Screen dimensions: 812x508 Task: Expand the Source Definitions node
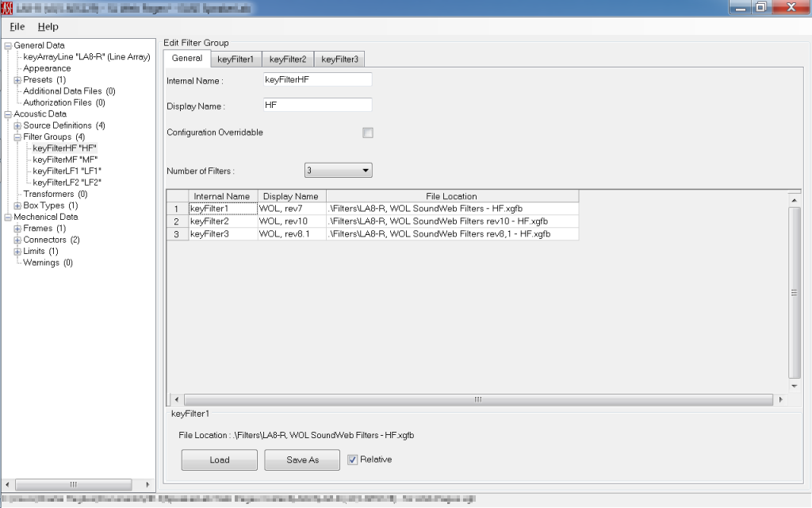(x=17, y=125)
